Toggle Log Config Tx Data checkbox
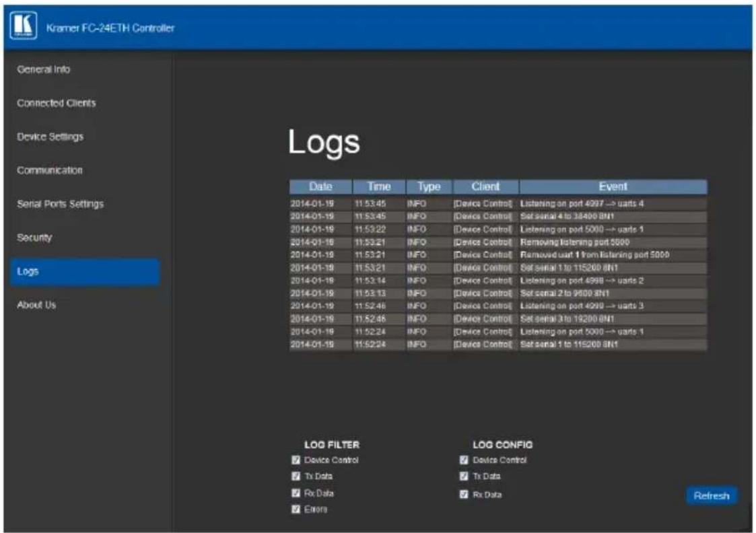This screenshot has height=533, width=756. [464, 476]
